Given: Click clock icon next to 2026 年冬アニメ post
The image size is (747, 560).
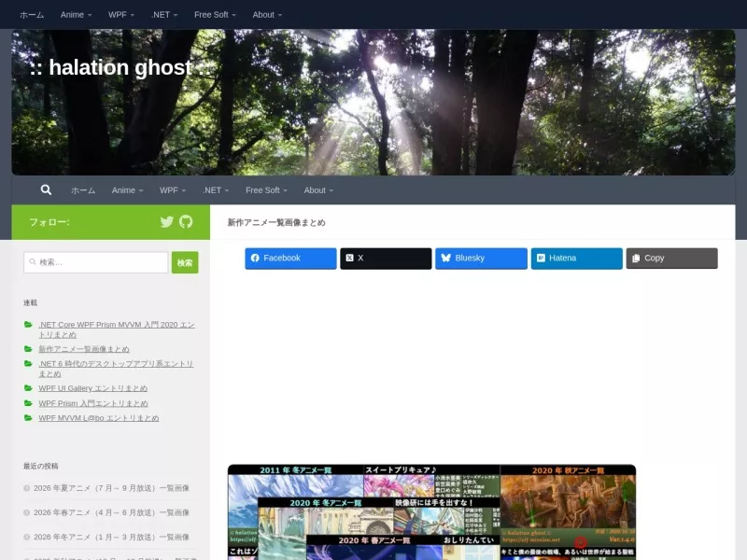Looking at the screenshot, I should (27, 538).
